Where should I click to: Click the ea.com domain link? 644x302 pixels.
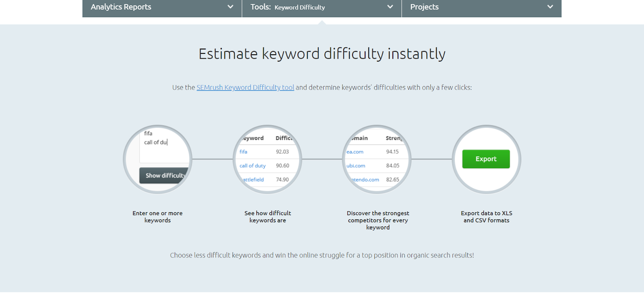point(355,152)
